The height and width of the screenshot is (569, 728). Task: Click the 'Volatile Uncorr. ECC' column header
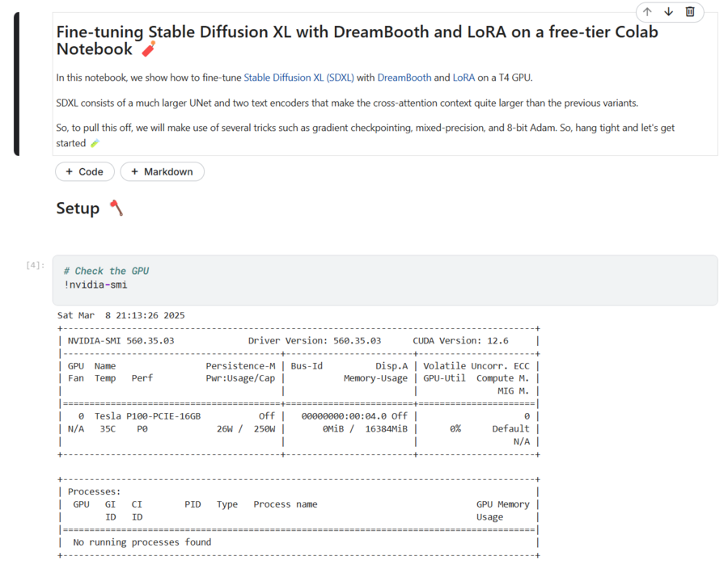(476, 366)
